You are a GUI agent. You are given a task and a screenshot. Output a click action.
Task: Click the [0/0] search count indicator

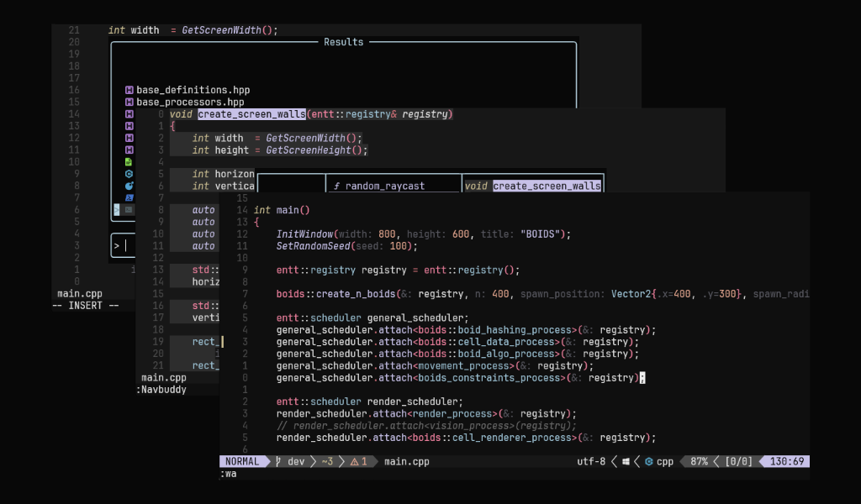click(x=738, y=462)
